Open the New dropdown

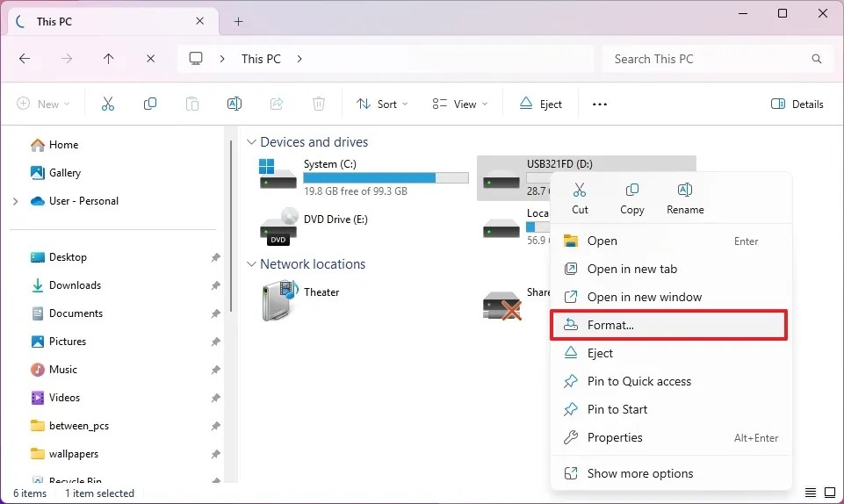pyautogui.click(x=43, y=104)
